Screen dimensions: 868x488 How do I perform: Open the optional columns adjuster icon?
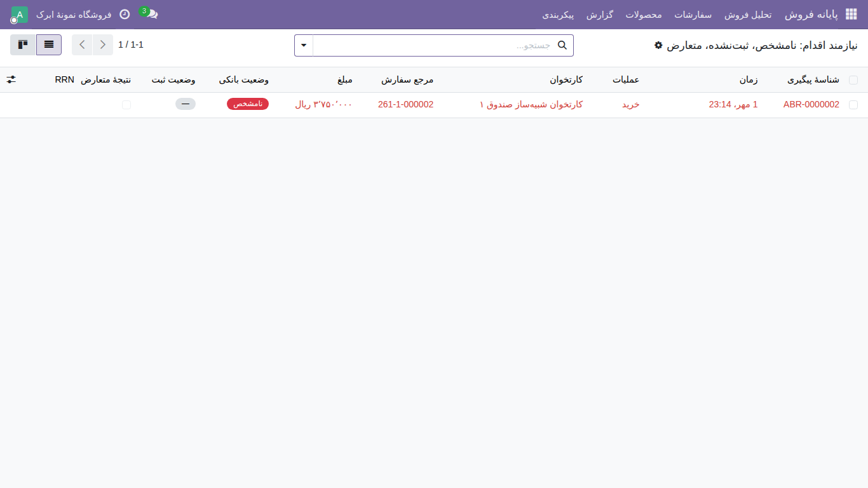click(x=11, y=79)
